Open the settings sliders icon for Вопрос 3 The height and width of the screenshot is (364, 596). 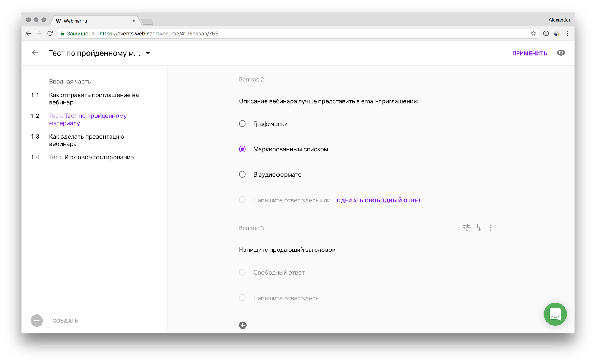point(466,228)
